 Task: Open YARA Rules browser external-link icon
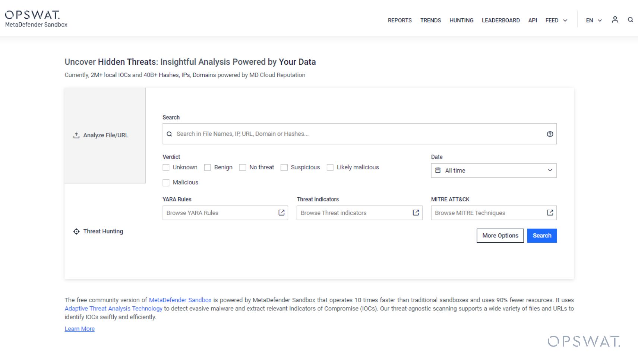coord(281,213)
